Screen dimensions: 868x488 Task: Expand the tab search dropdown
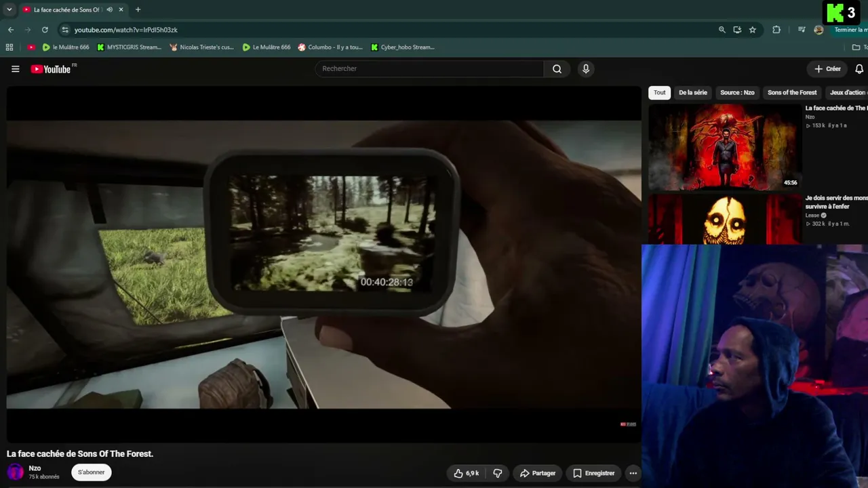9,9
